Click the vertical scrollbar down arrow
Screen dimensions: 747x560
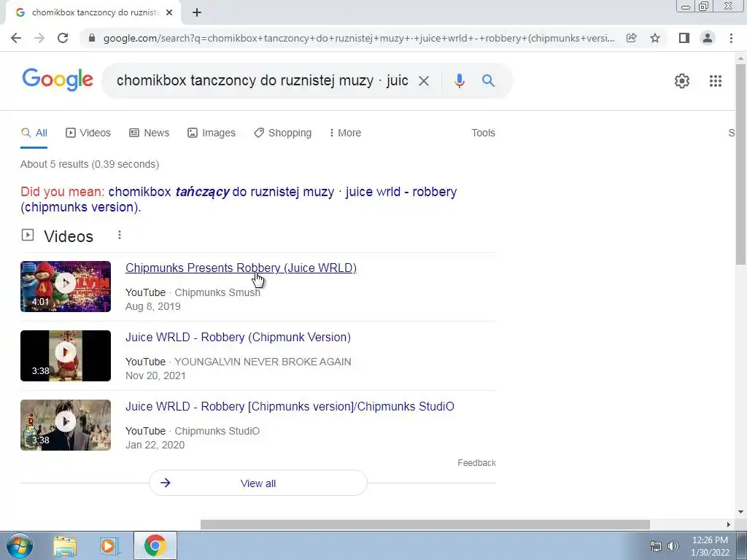(741, 512)
